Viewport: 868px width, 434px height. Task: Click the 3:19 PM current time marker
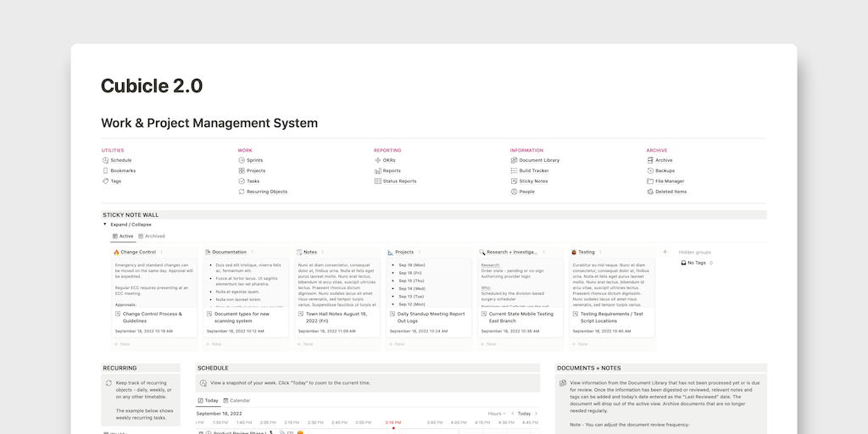click(x=393, y=422)
